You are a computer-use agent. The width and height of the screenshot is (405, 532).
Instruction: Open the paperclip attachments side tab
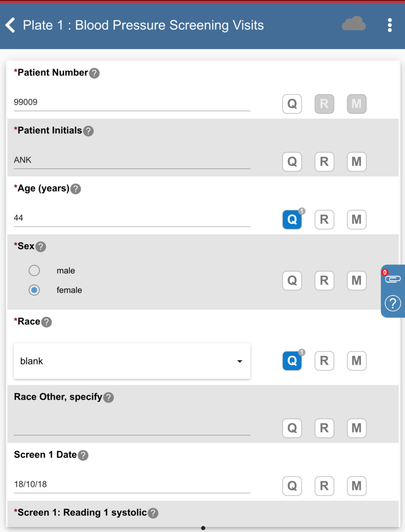pos(393,279)
